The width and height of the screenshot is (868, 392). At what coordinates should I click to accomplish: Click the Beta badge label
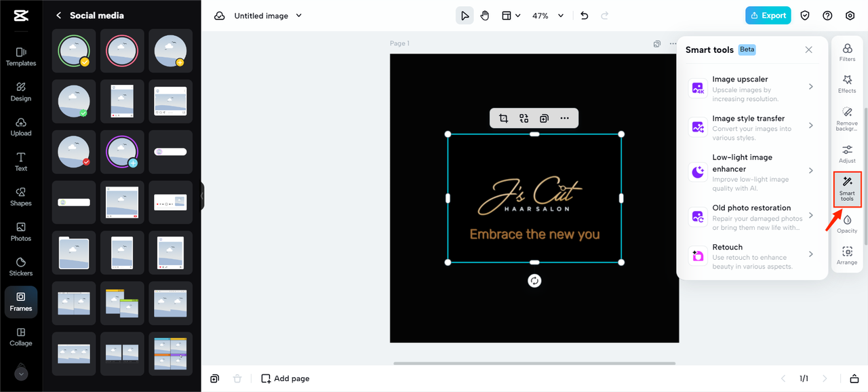coord(747,50)
